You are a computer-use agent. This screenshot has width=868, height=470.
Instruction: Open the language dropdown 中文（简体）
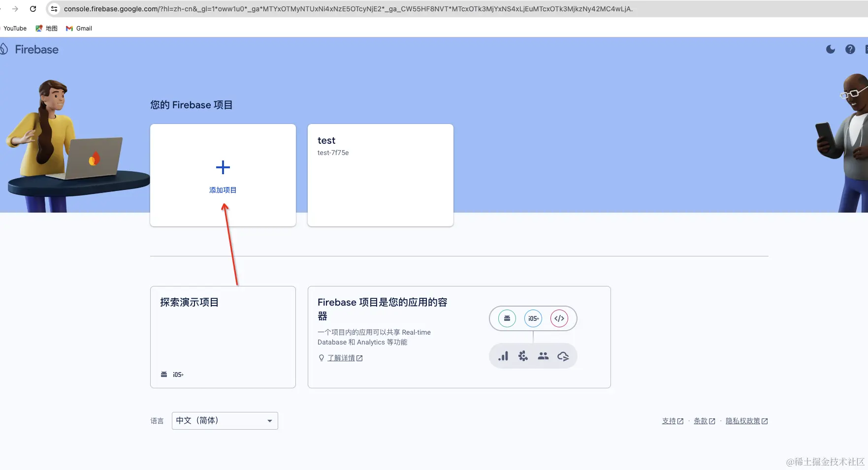[225, 421]
